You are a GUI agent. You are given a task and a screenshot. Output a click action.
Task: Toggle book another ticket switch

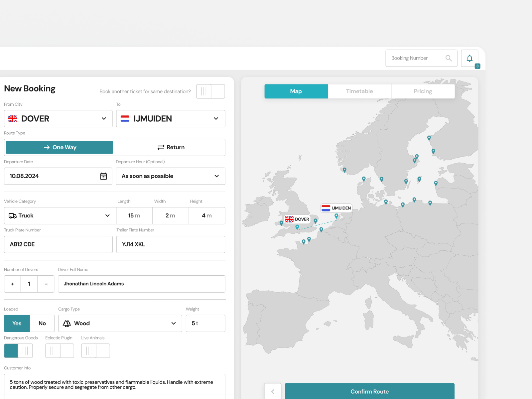(x=210, y=91)
